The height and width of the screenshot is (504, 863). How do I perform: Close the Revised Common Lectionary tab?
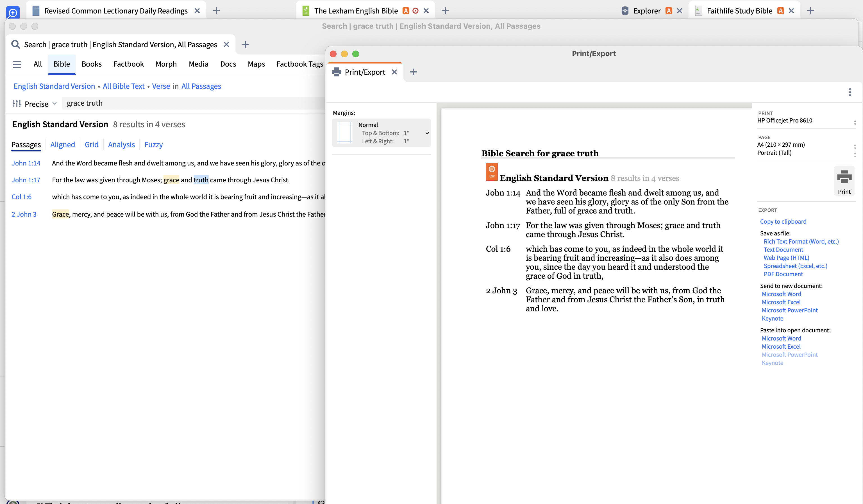pos(197,11)
